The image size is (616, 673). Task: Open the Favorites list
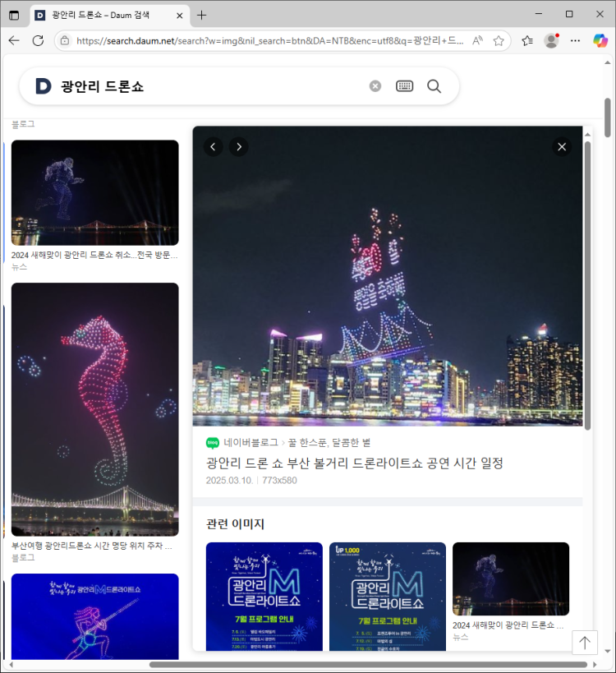point(527,41)
